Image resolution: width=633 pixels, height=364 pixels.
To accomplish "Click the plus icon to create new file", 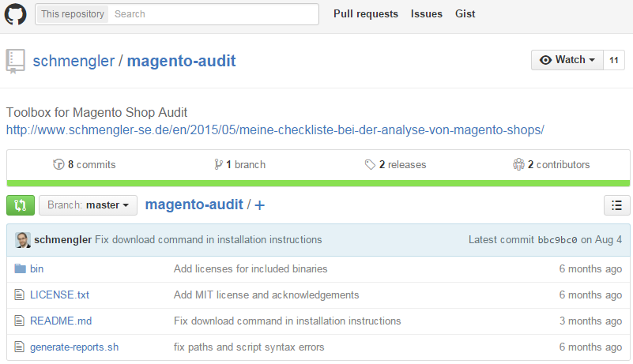I will pyautogui.click(x=259, y=205).
